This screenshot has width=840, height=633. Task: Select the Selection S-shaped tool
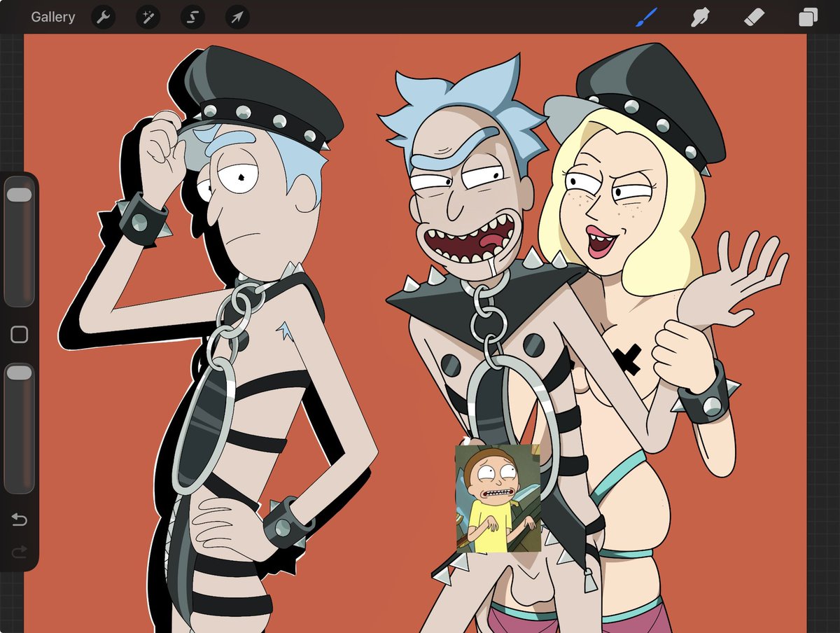[x=192, y=17]
